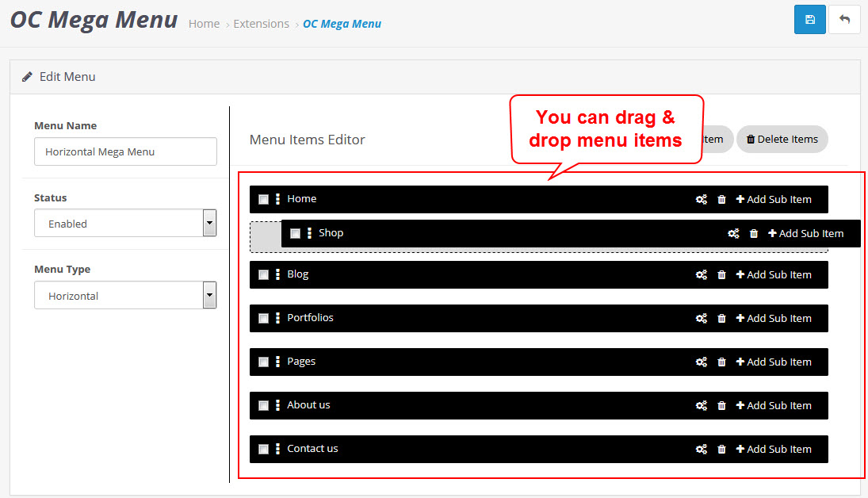Open settings gears for Home item
Screen dimensions: 868x498
pyautogui.click(x=702, y=199)
